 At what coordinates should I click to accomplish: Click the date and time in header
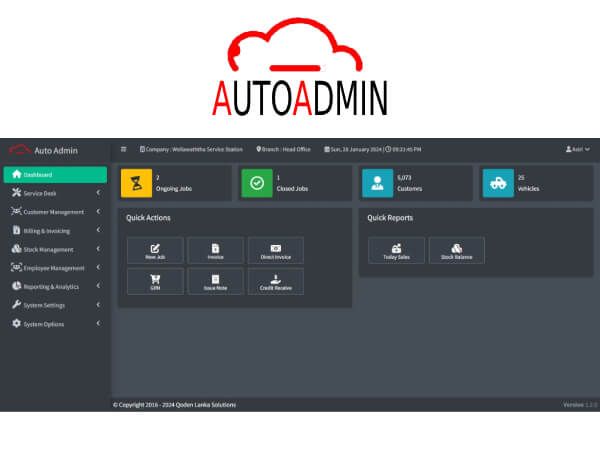pyautogui.click(x=373, y=149)
